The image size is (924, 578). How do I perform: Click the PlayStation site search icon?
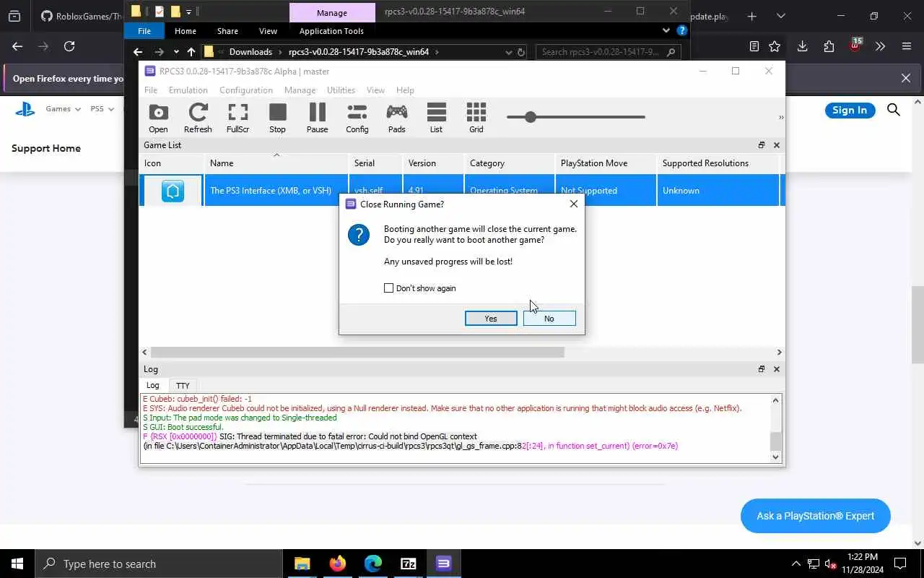(894, 110)
